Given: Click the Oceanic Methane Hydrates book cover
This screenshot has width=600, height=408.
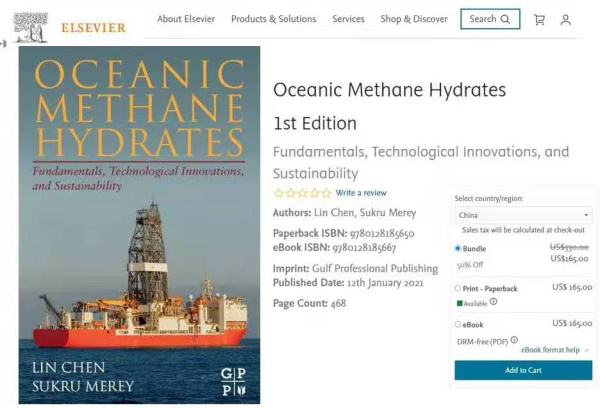Looking at the screenshot, I should click(x=139, y=225).
